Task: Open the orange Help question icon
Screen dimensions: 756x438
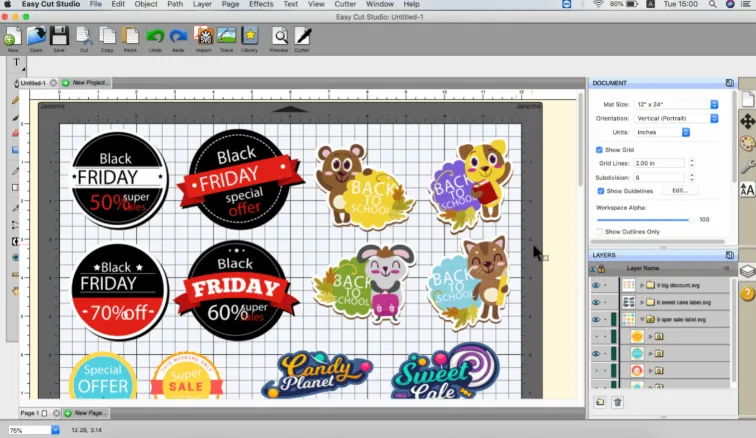Action: 747,293
